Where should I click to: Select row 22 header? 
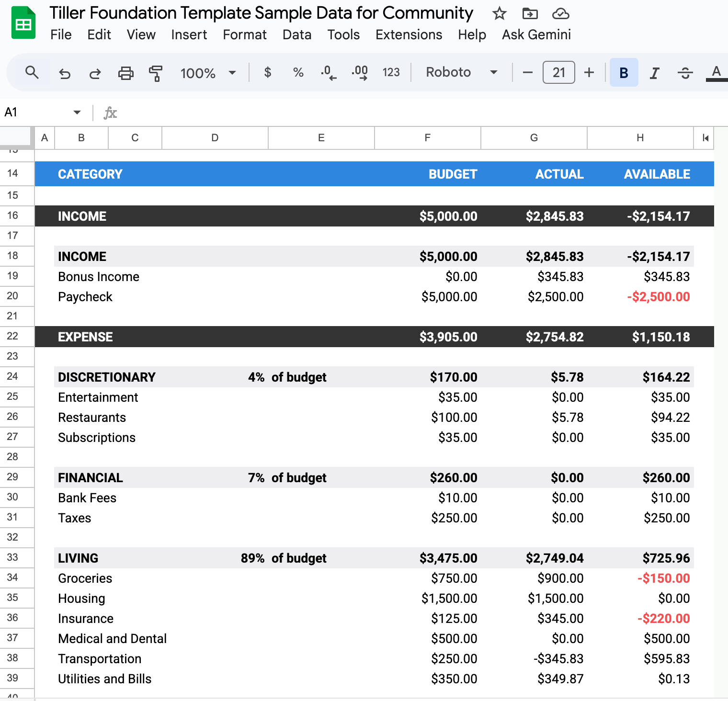pos(17,336)
